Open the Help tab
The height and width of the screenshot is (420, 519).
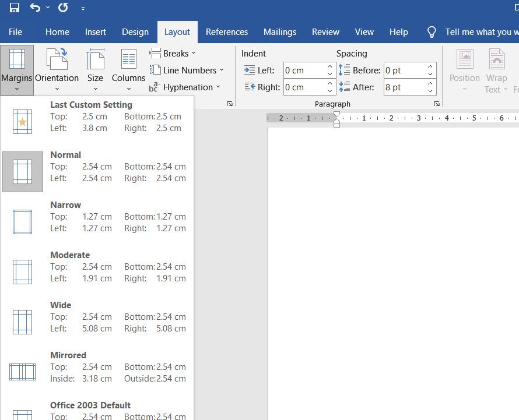(x=398, y=32)
